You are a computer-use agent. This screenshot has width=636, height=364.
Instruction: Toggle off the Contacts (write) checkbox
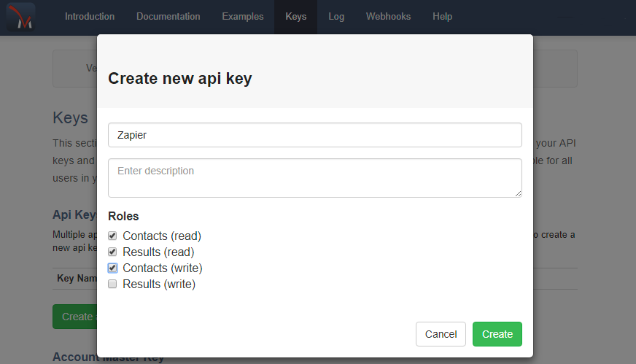(x=112, y=268)
